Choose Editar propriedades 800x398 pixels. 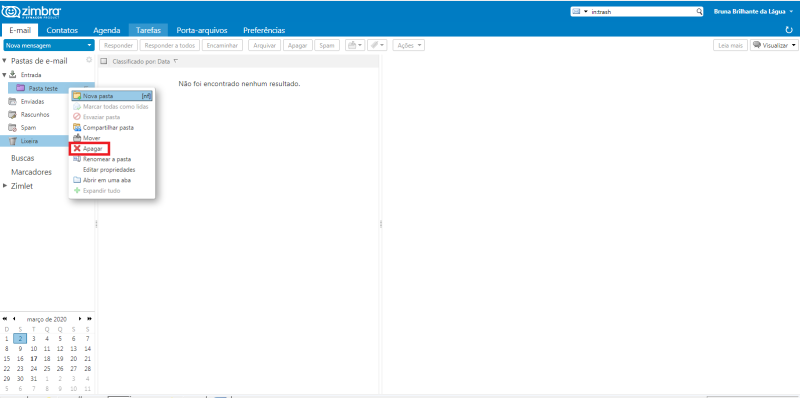(112, 169)
